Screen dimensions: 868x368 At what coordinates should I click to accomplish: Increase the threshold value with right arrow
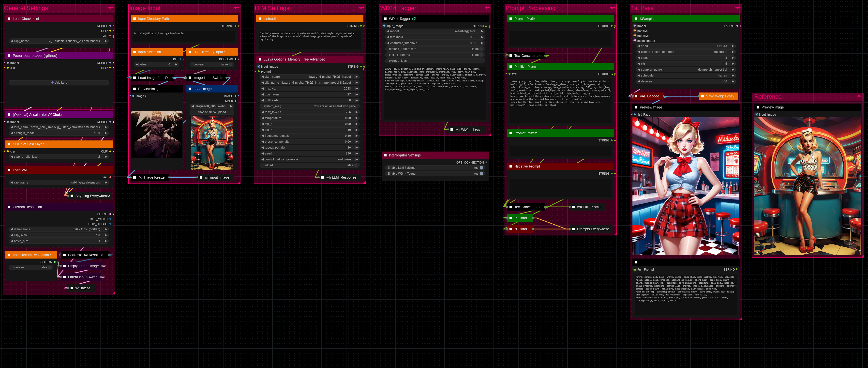(482, 37)
